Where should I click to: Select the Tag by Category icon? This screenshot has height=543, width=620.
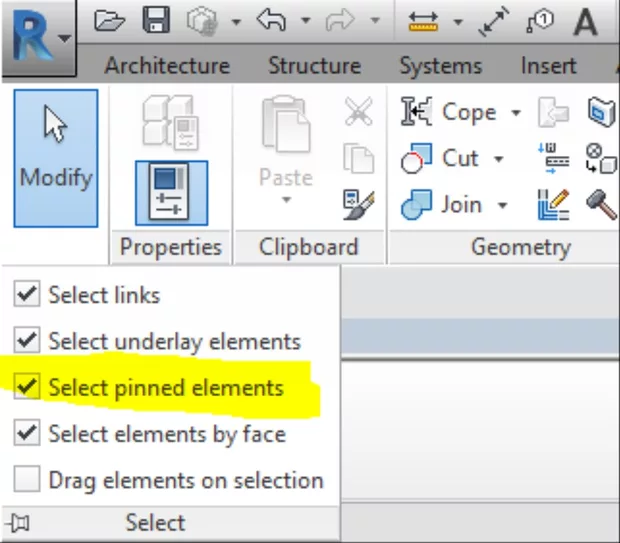point(540,21)
